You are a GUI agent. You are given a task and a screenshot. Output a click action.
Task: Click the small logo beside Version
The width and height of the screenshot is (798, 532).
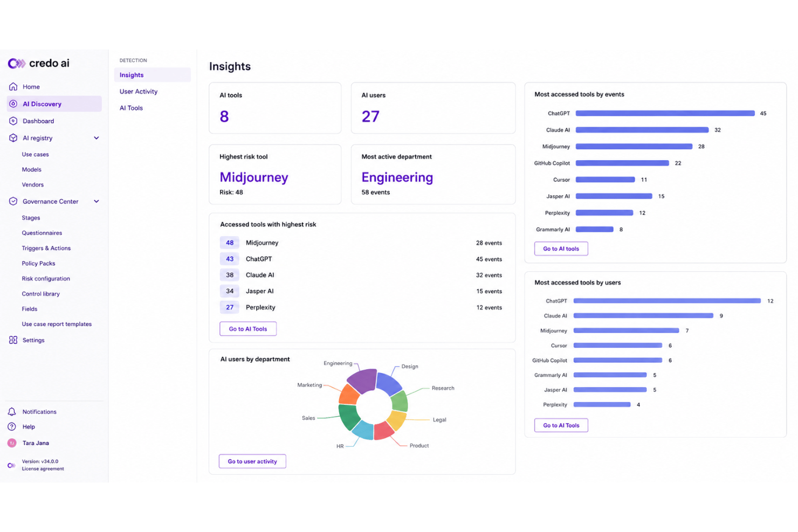pyautogui.click(x=11, y=465)
